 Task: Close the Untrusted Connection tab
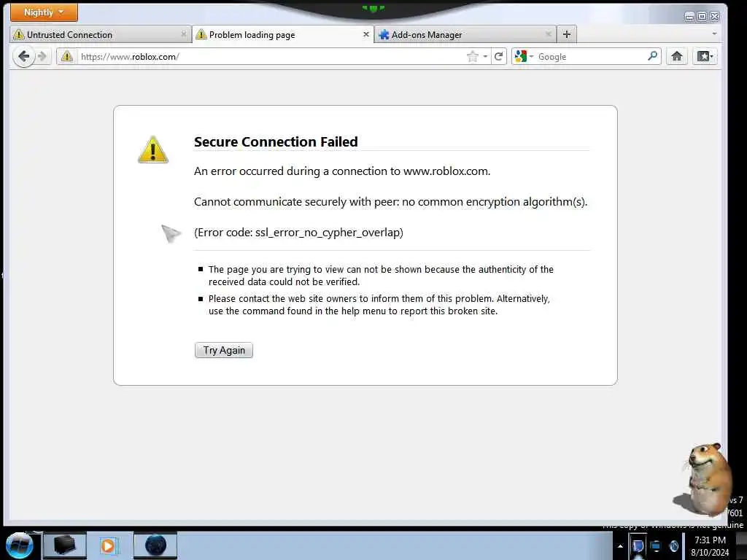(183, 34)
